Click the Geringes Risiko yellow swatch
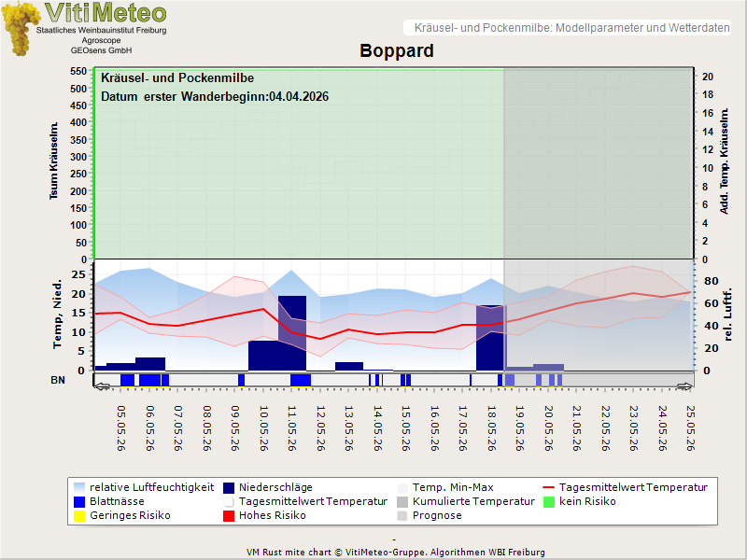This screenshot has width=747, height=560. (79, 516)
